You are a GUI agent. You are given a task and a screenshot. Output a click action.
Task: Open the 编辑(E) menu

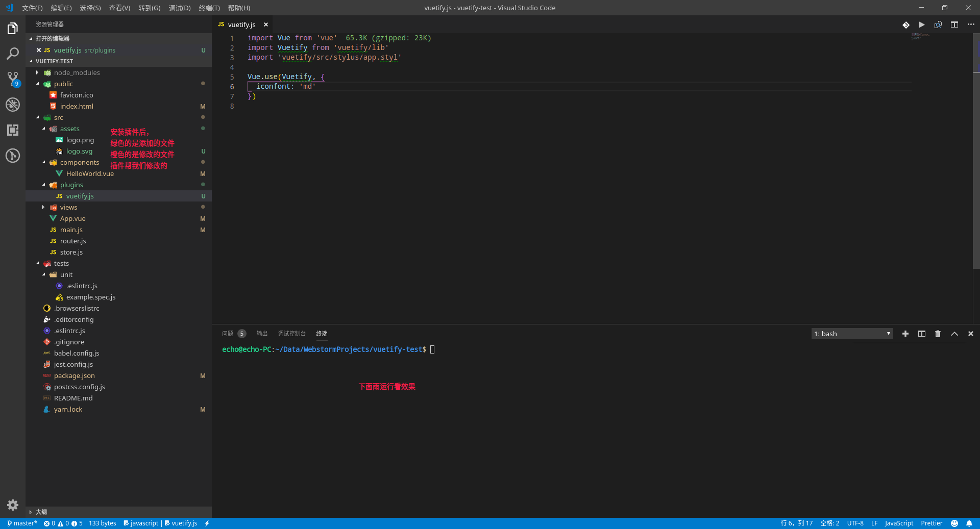click(61, 8)
